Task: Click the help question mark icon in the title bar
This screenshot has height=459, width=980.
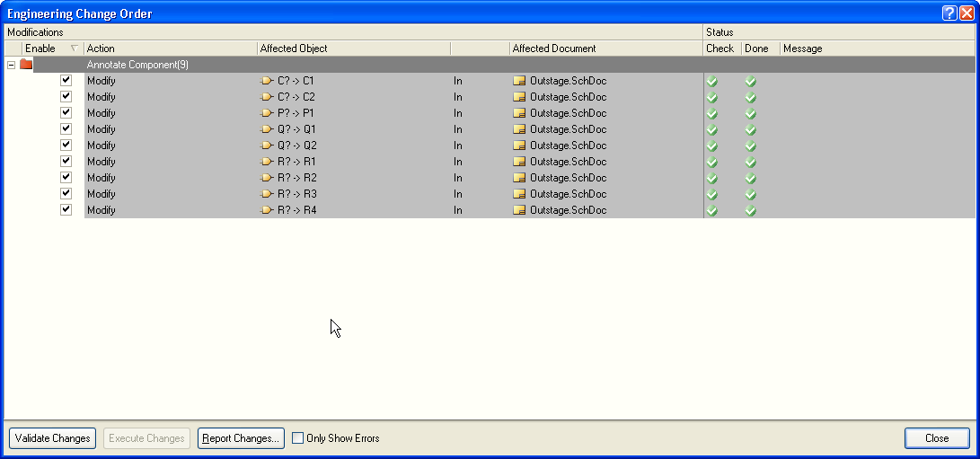Action: click(949, 13)
